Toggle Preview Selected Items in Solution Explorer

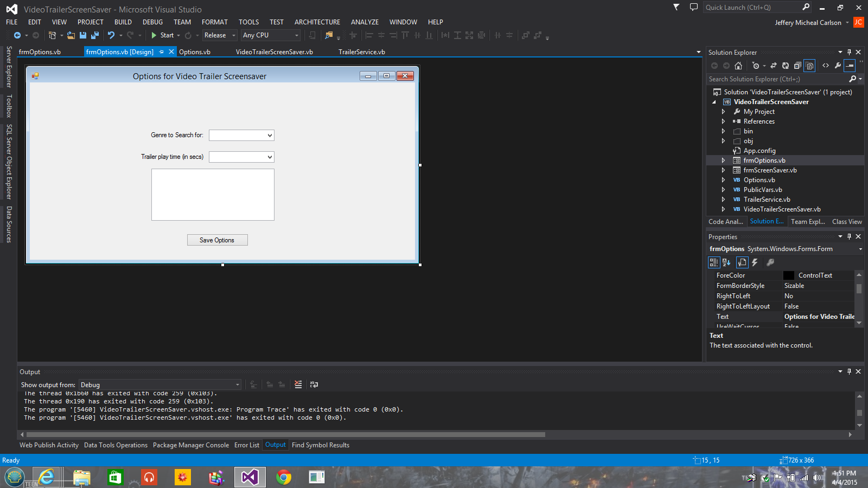click(x=850, y=66)
